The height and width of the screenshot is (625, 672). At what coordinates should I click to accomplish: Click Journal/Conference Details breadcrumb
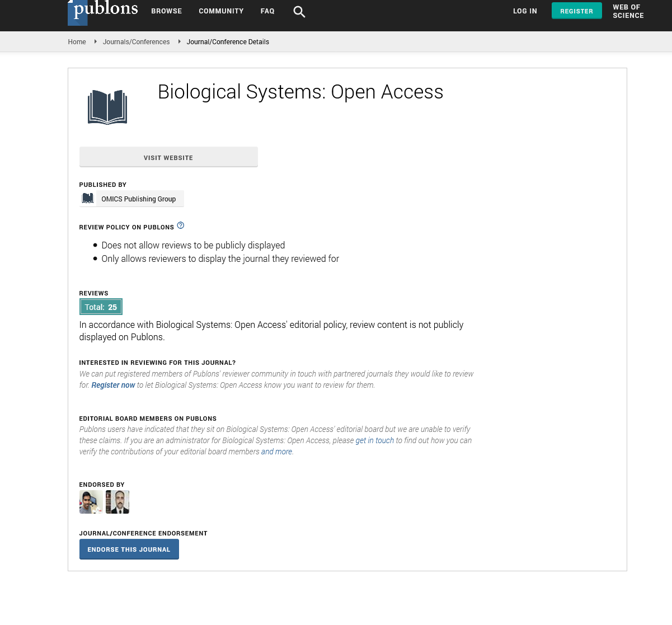228,42
